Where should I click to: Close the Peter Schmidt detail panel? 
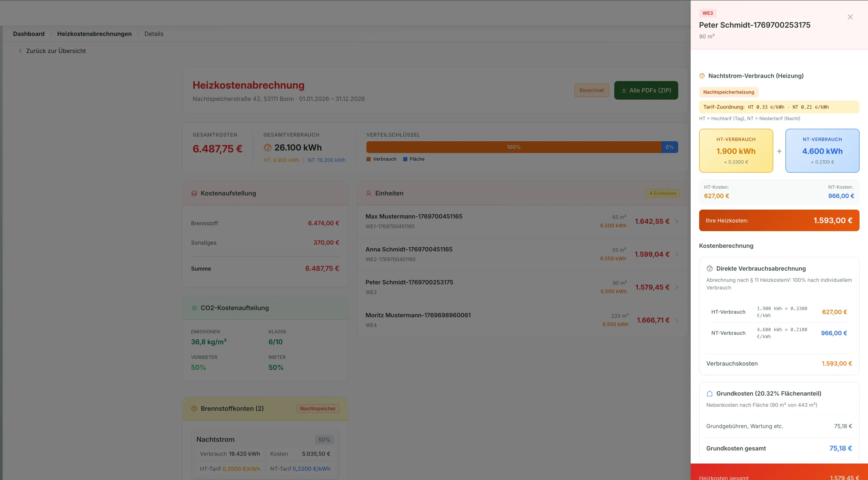[x=850, y=16]
